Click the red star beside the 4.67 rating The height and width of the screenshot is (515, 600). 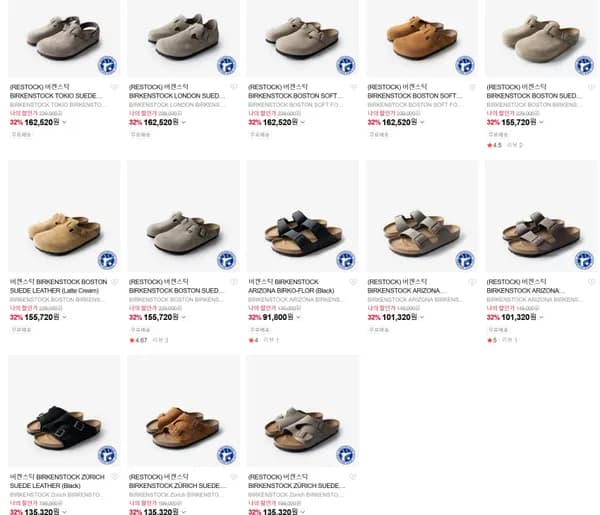pos(132,340)
